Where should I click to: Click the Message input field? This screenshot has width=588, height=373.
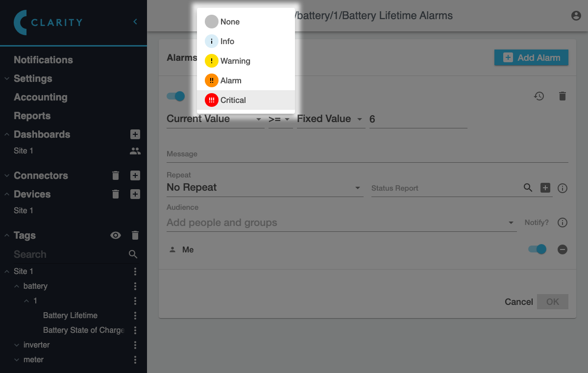[367, 154]
